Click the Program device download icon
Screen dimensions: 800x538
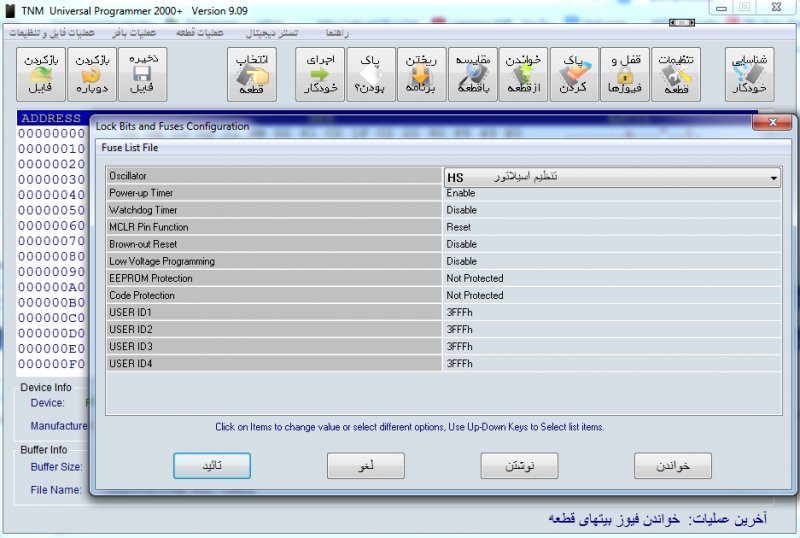coord(421,75)
